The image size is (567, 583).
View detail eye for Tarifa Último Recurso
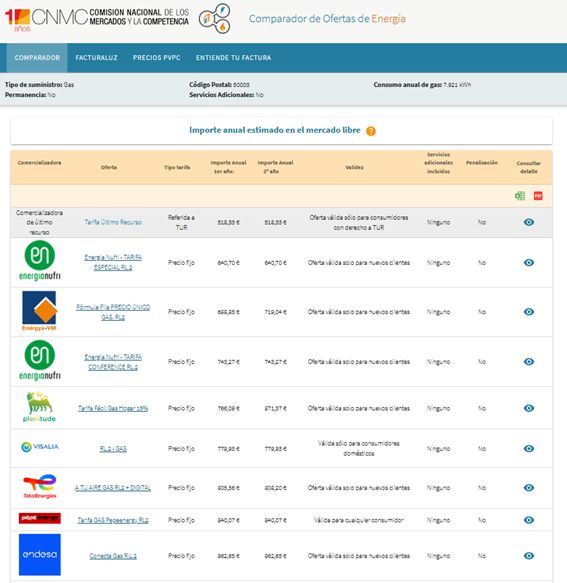tap(529, 222)
